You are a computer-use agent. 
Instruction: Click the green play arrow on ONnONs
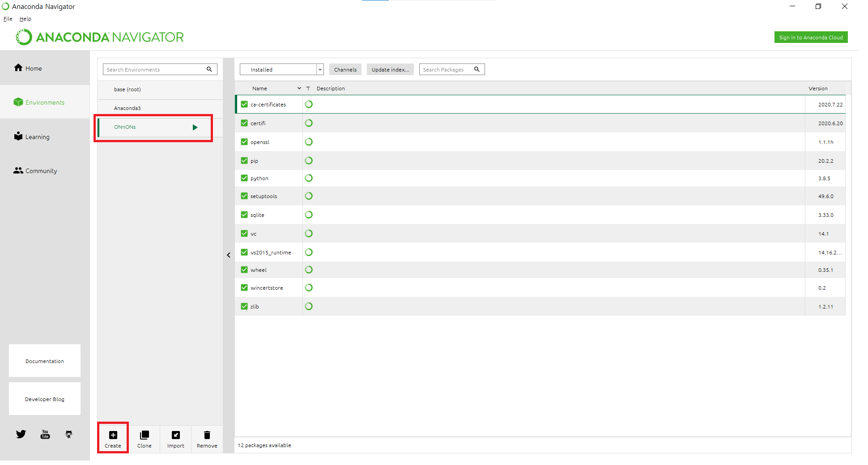195,127
